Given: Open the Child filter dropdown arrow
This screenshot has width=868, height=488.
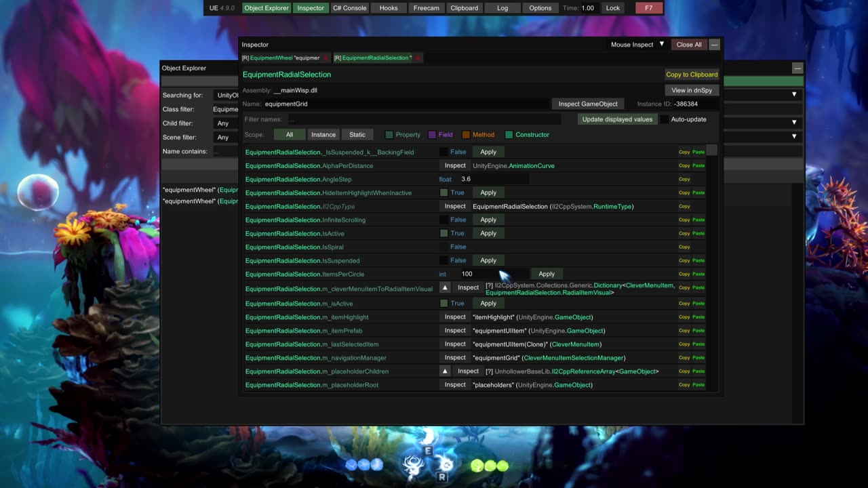Looking at the screenshot, I should (x=794, y=123).
